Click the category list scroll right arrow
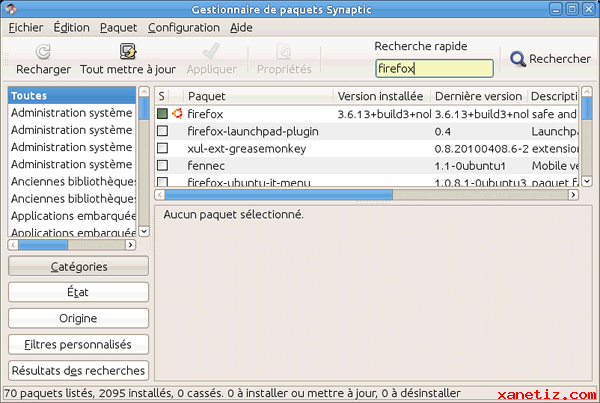 (130, 245)
